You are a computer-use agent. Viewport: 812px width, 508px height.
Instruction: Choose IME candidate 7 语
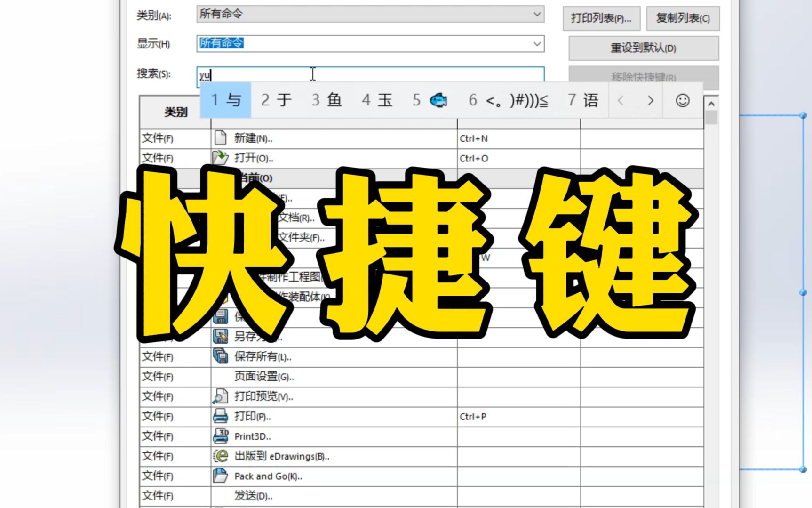pos(583,100)
